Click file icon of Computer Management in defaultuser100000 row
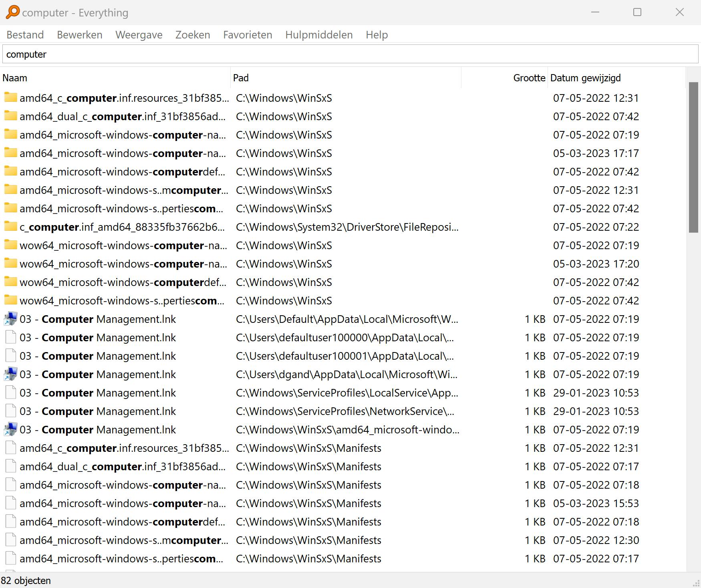This screenshot has height=588, width=701. [x=10, y=337]
